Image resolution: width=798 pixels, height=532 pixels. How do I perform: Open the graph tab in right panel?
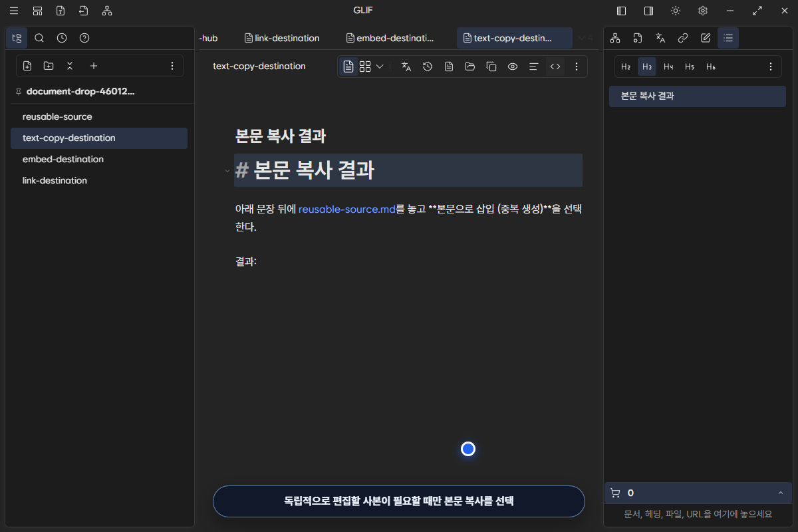coord(615,38)
